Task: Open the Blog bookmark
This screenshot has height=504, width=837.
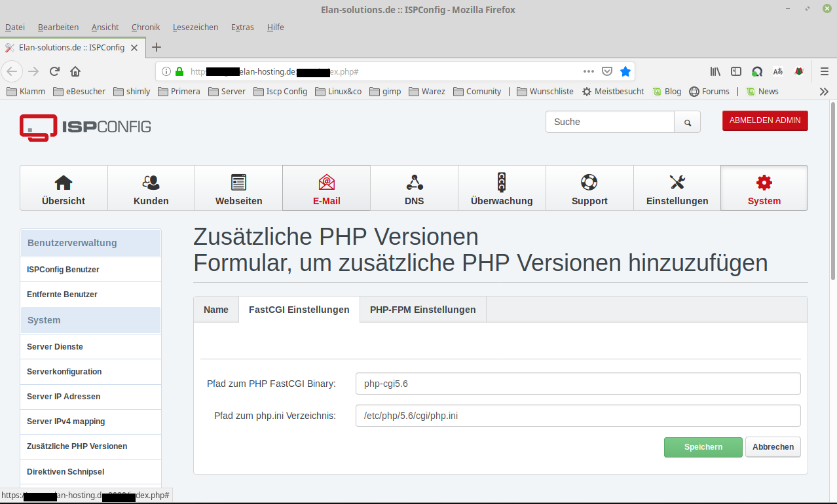Action: point(667,92)
